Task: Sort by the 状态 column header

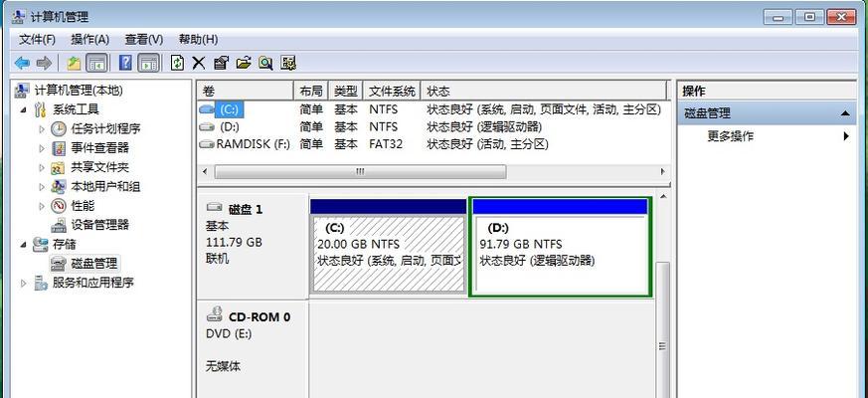Action: 544,91
